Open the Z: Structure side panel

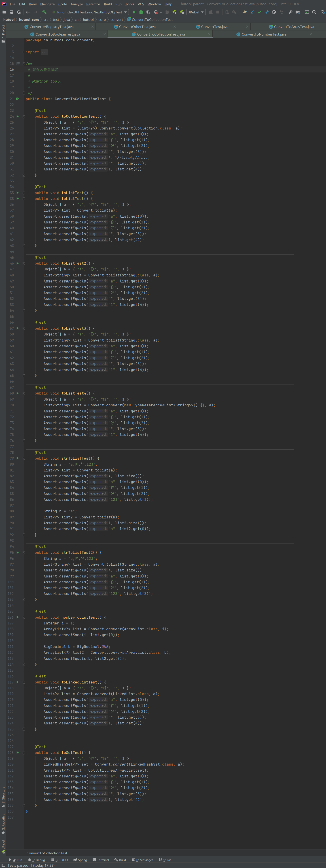tap(3, 797)
